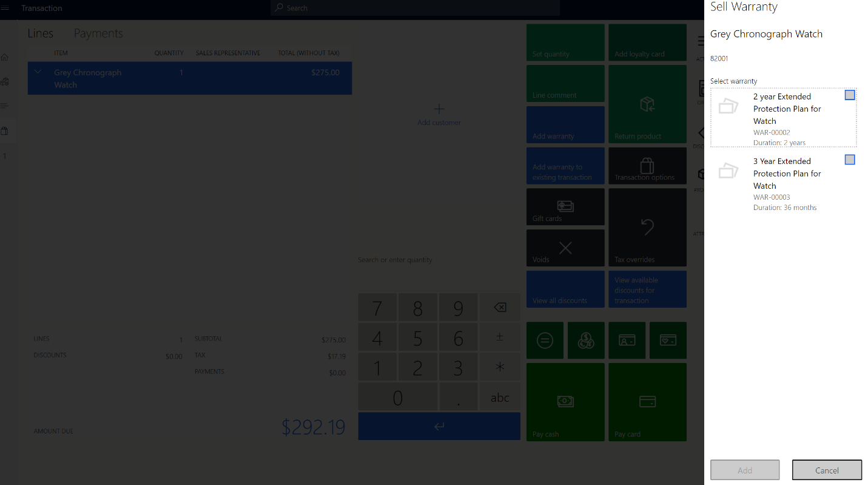Viewport: 868px width, 485px height.
Task: Click the Add warranty tile
Action: click(565, 124)
